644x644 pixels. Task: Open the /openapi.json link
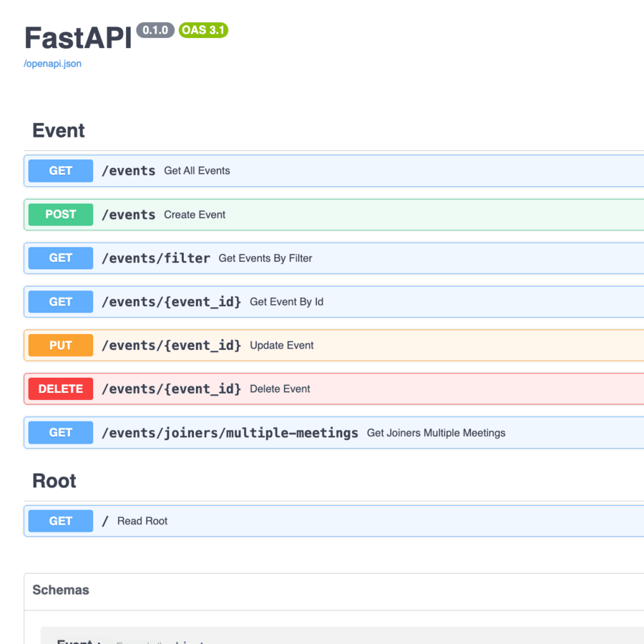tap(53, 64)
